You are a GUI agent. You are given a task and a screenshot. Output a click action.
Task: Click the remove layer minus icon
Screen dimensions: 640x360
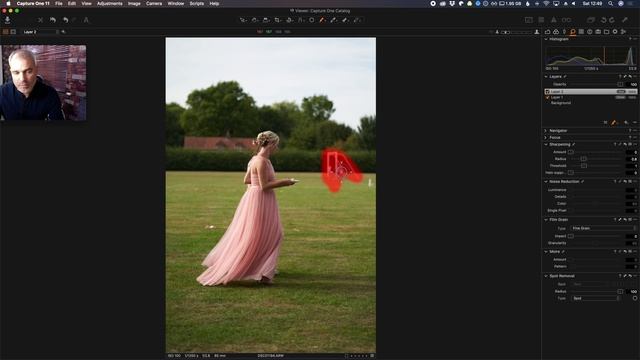[x=635, y=122]
